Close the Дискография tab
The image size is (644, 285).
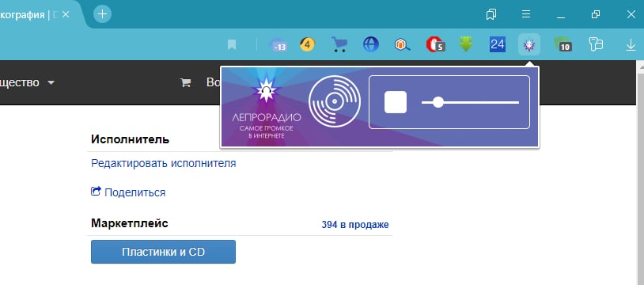[66, 15]
